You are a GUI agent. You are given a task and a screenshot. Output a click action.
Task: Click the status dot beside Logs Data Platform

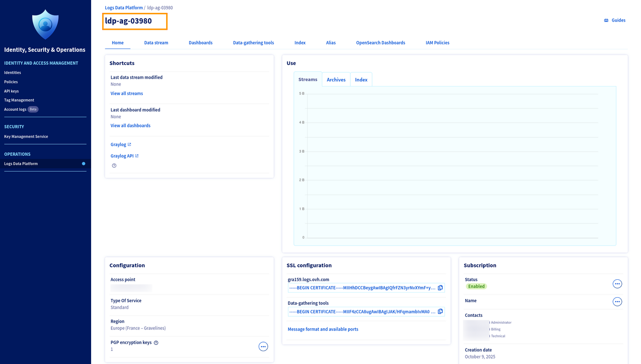[83, 163]
